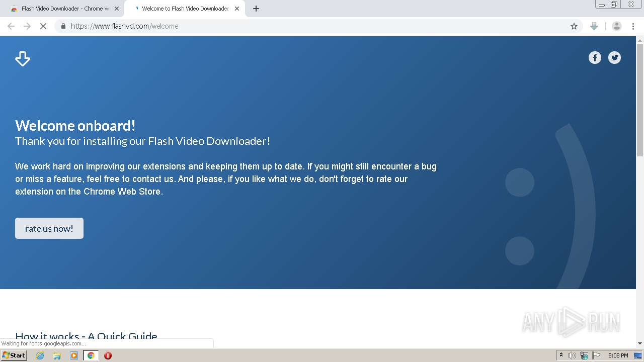Image resolution: width=644 pixels, height=362 pixels.
Task: Open the Flash Video Downloader extension icon
Action: (x=594, y=26)
